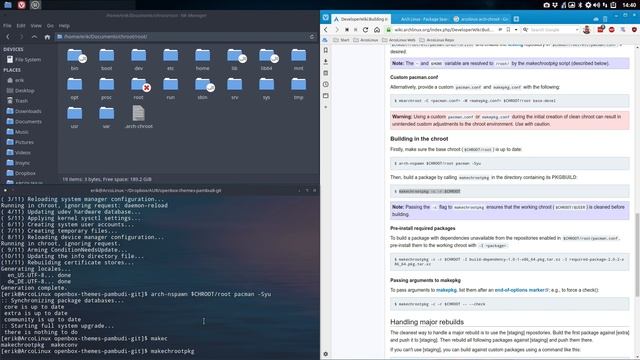The image size is (640, 360).
Task: Open downloads panel in browser sidebar
Action: [x=326, y=62]
